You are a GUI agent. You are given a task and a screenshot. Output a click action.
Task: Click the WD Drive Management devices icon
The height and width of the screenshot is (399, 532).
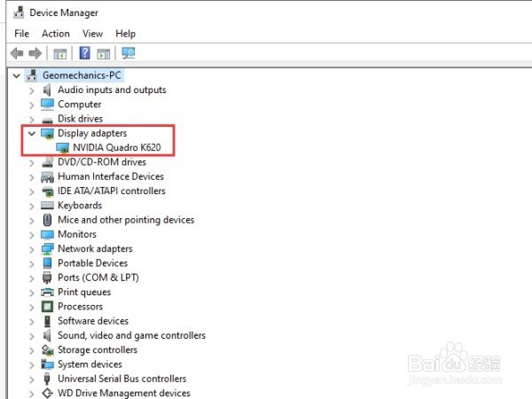click(x=47, y=393)
